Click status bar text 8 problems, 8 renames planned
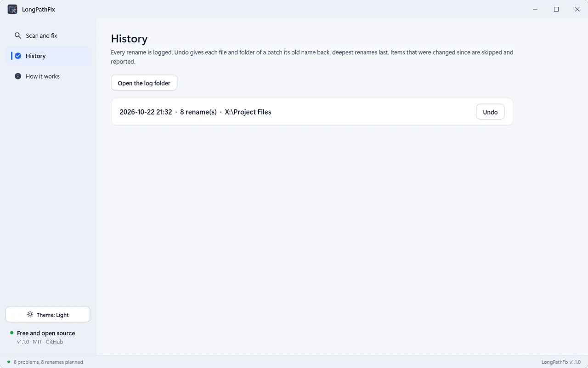Viewport: 588px width, 368px height. [x=48, y=362]
